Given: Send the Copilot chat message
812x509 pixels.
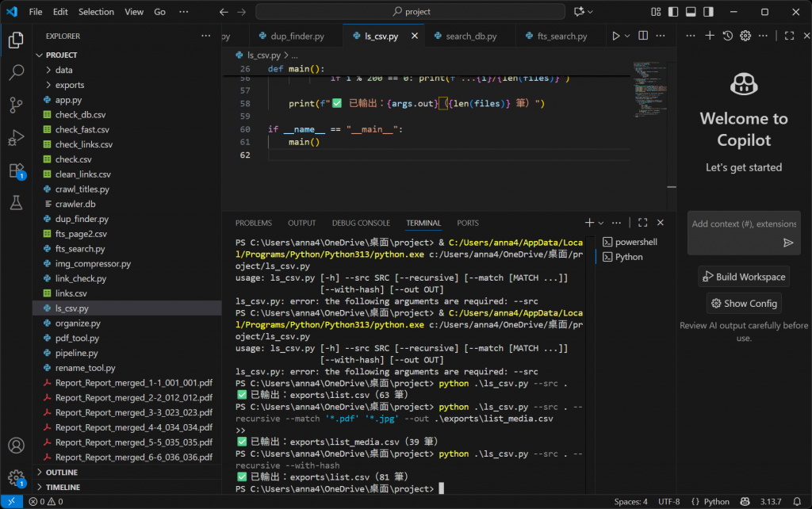Looking at the screenshot, I should (787, 243).
